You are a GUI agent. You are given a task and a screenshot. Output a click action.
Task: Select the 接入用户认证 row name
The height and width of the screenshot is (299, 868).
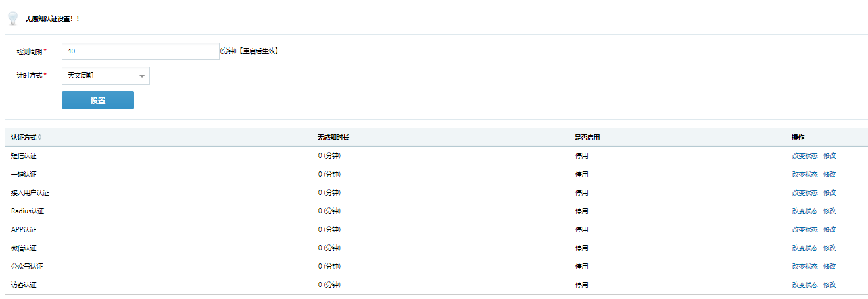tap(30, 193)
